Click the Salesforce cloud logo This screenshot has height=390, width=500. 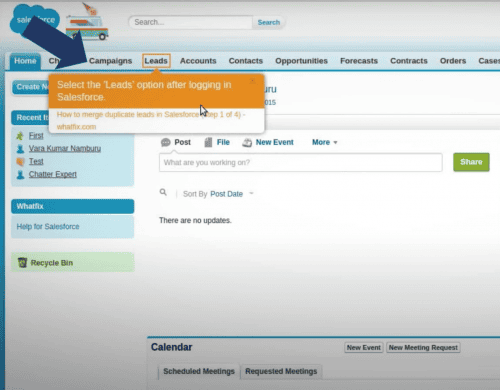pos(35,20)
